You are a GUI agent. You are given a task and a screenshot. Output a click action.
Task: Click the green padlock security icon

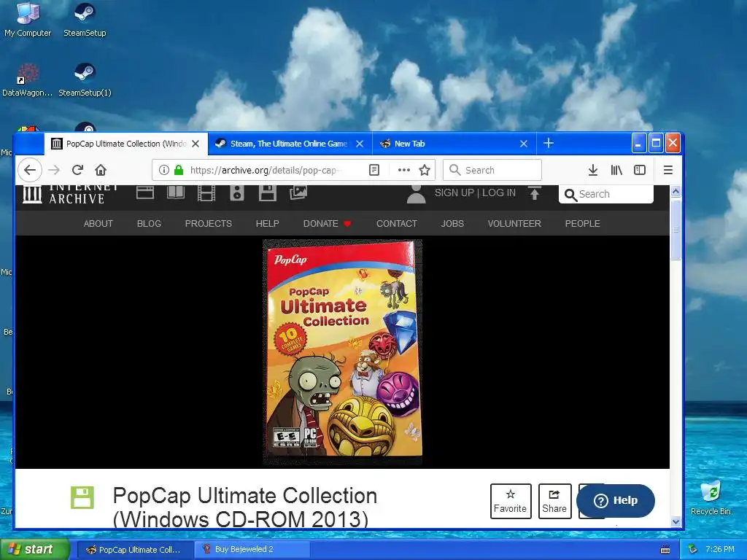tap(179, 170)
